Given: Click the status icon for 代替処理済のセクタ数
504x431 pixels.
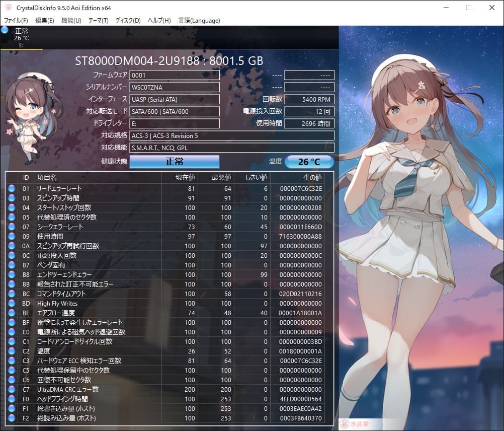Looking at the screenshot, I should click(x=12, y=217).
